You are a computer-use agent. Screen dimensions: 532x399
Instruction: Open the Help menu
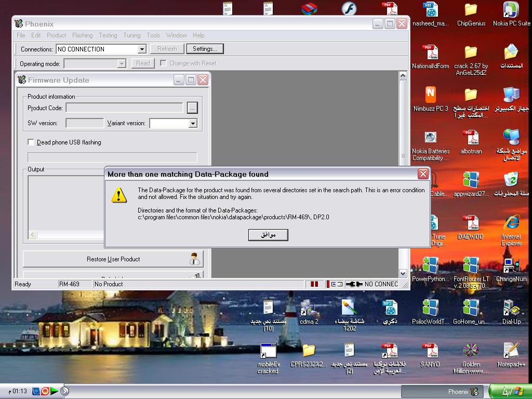coord(198,35)
